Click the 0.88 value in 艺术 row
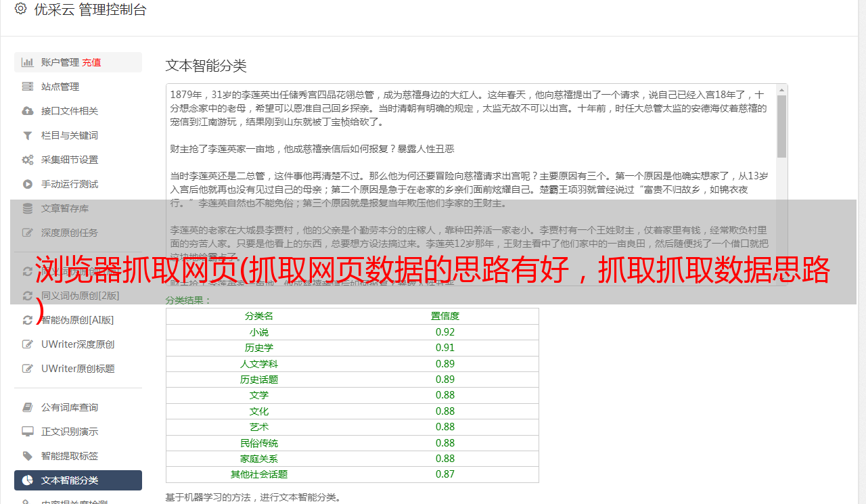Screen dimensions: 866x504 pyautogui.click(x=445, y=427)
